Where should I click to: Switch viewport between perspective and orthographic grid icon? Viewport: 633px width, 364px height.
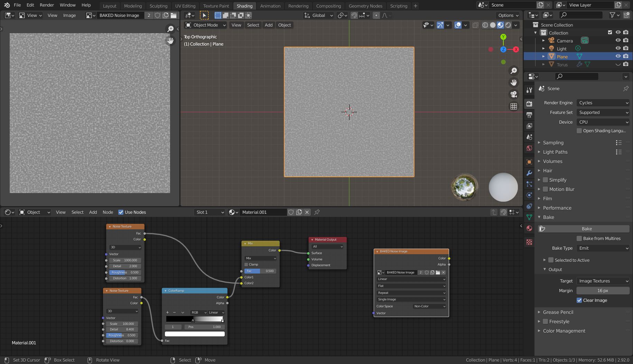514,106
